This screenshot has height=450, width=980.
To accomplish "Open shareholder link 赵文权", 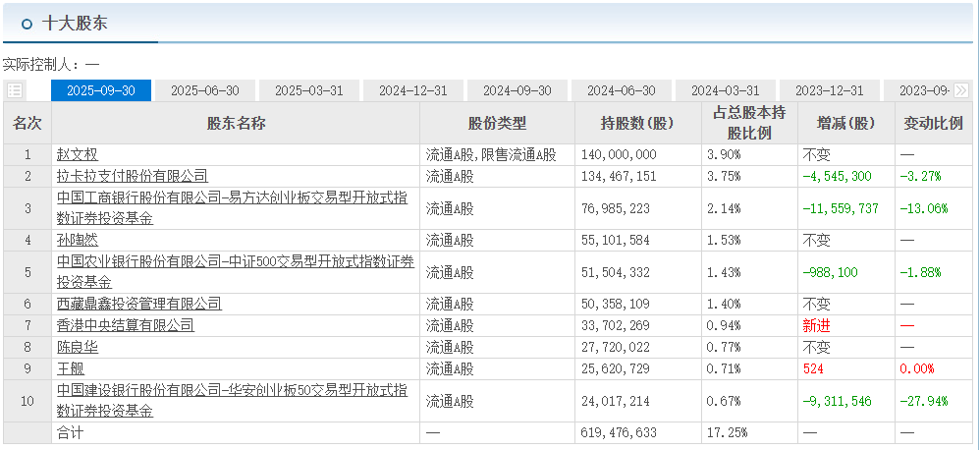I will click(x=78, y=155).
